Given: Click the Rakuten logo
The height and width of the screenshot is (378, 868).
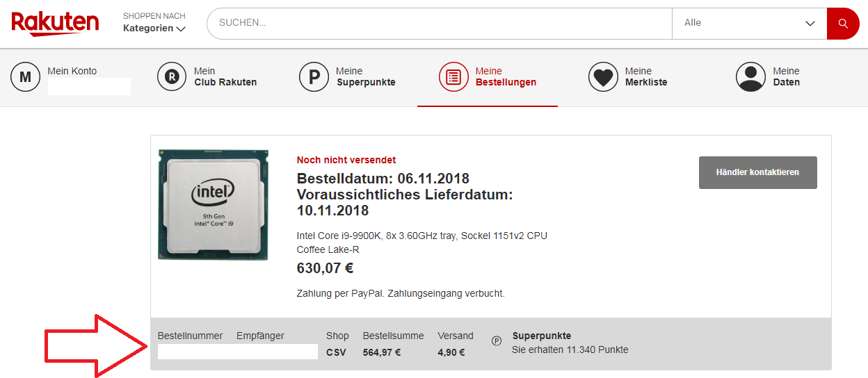Looking at the screenshot, I should coord(55,24).
